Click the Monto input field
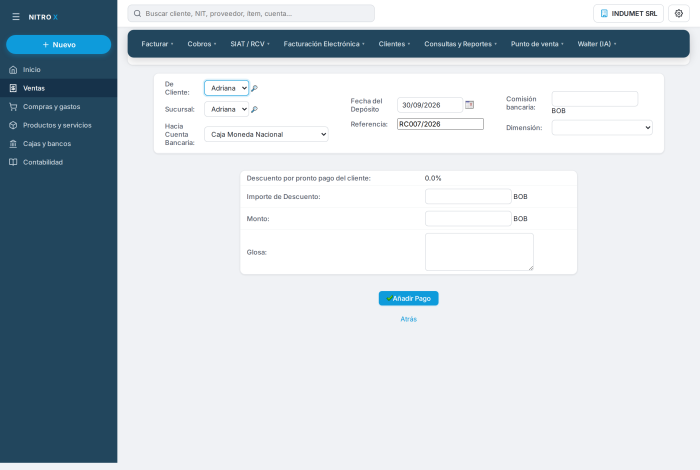The width and height of the screenshot is (700, 470). 468,219
